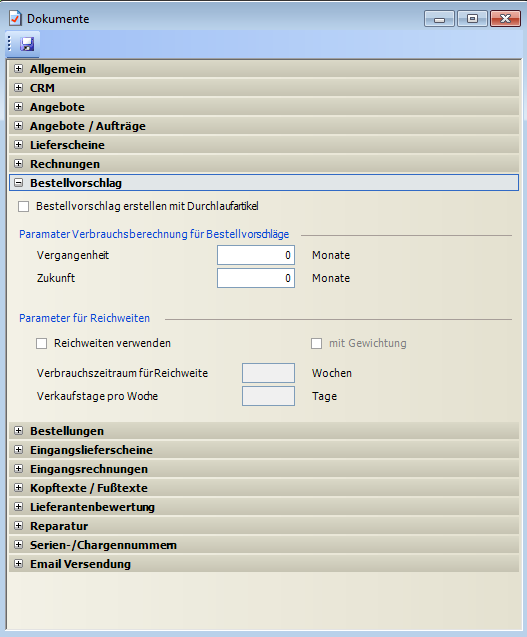Click the Verbrauchszeitraum für Reichweite Wochen field
The image size is (527, 637).
click(268, 373)
